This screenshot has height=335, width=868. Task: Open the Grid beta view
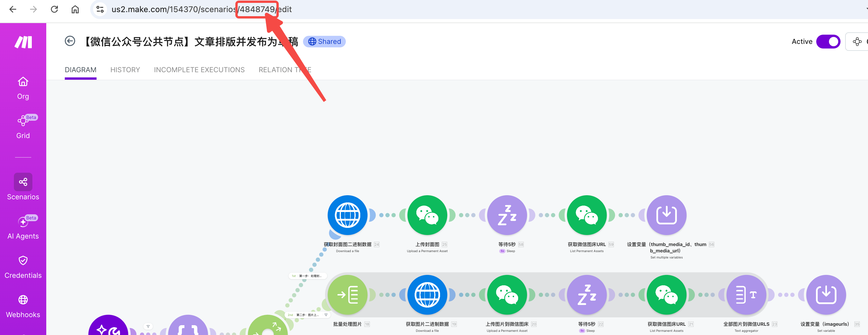pos(23,127)
